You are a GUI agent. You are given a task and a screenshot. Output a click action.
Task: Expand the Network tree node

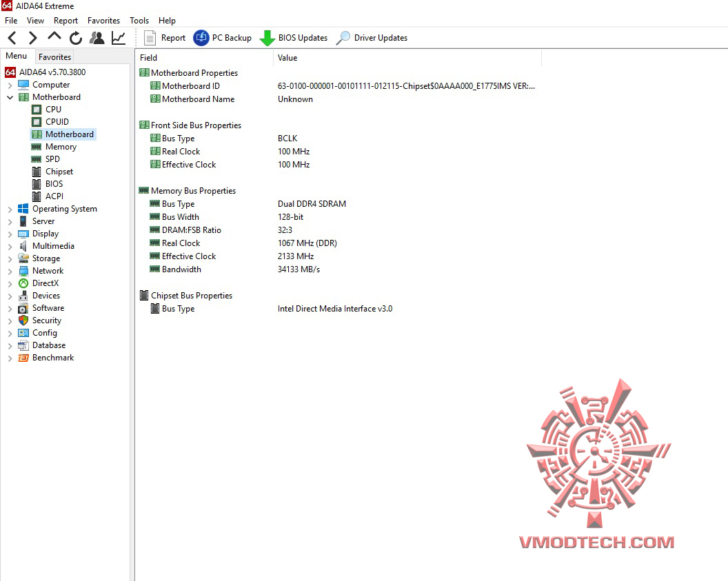(10, 272)
